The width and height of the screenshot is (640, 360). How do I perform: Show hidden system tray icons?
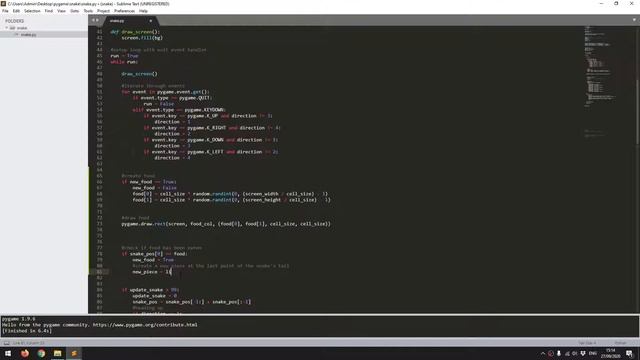543,353
